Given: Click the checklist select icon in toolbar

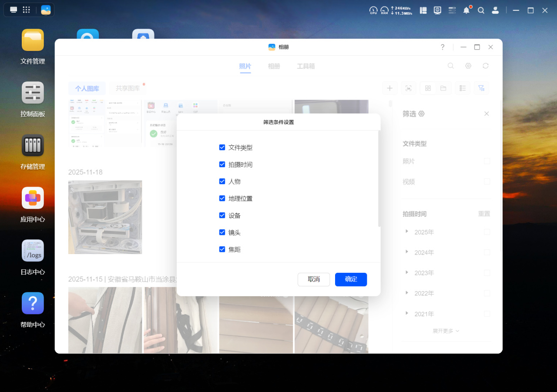Looking at the screenshot, I should pos(463,88).
